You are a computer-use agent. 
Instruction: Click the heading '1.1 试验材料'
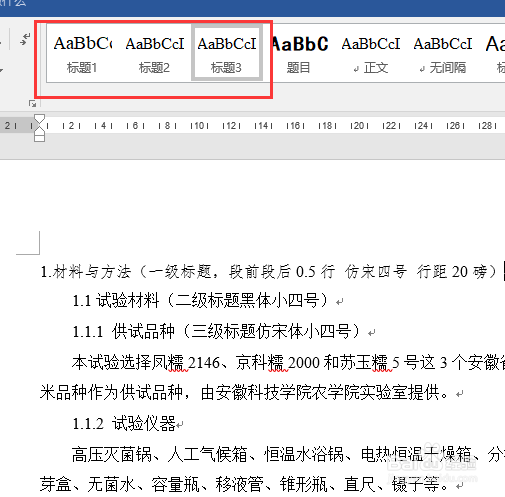[201, 301]
